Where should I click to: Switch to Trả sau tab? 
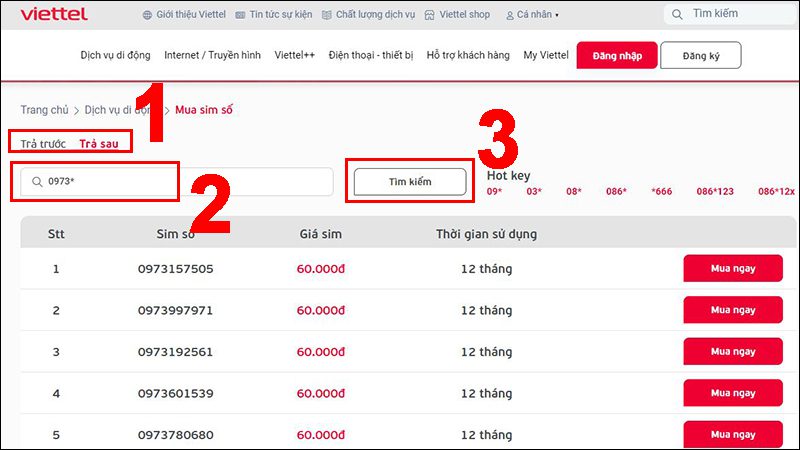tap(99, 144)
